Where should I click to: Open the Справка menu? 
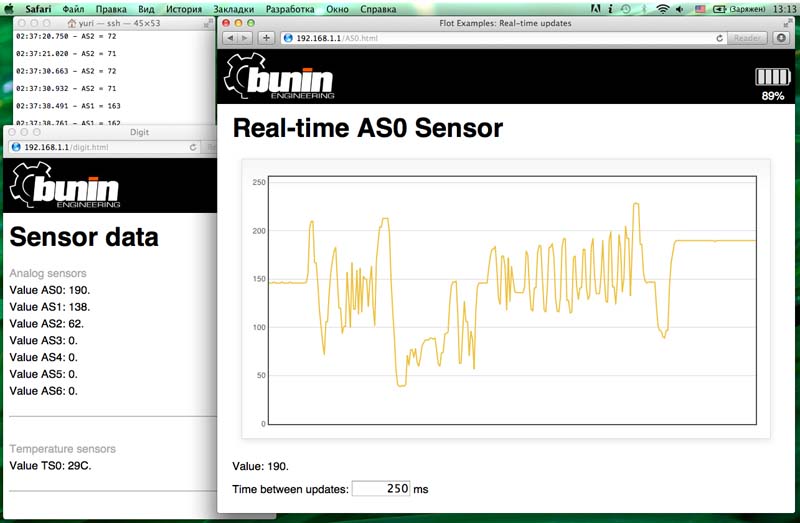[x=378, y=9]
